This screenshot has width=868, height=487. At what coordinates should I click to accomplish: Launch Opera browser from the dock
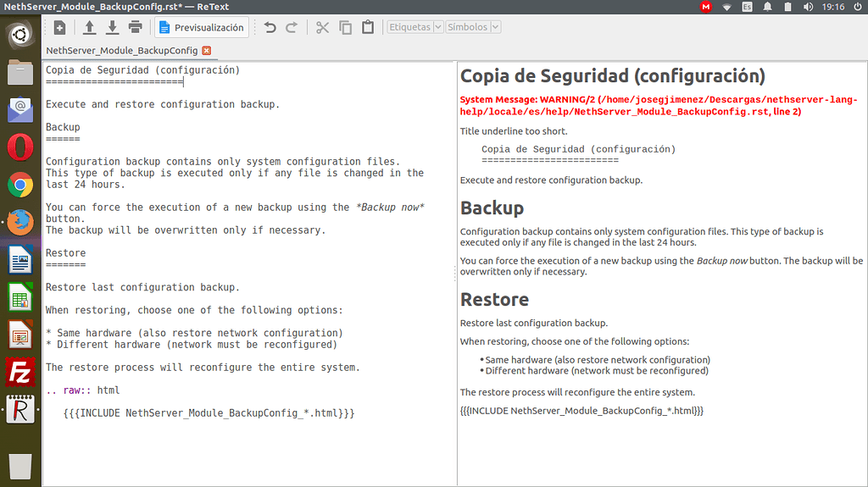click(x=20, y=147)
